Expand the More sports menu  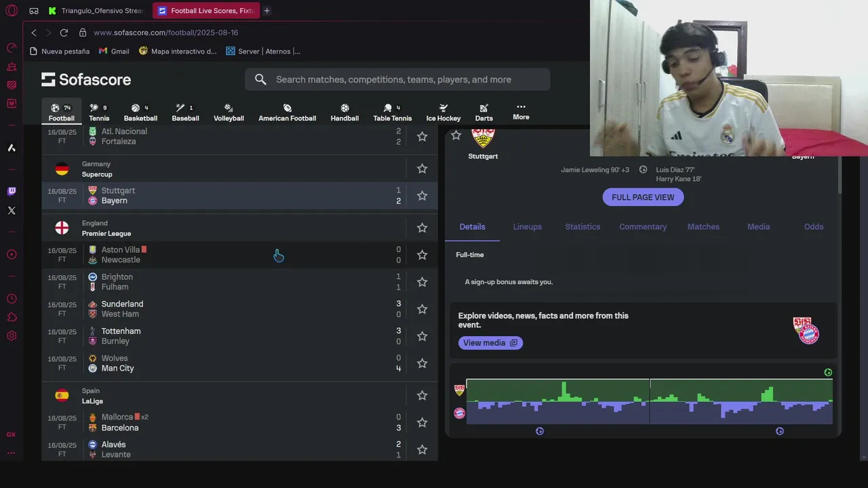pyautogui.click(x=521, y=112)
